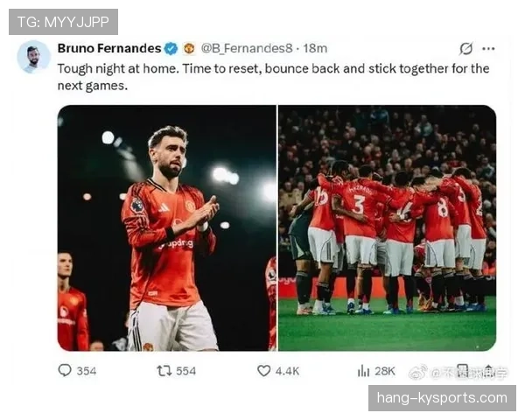Open the three-dot more options menu
The width and height of the screenshot is (525, 420).
pos(488,49)
